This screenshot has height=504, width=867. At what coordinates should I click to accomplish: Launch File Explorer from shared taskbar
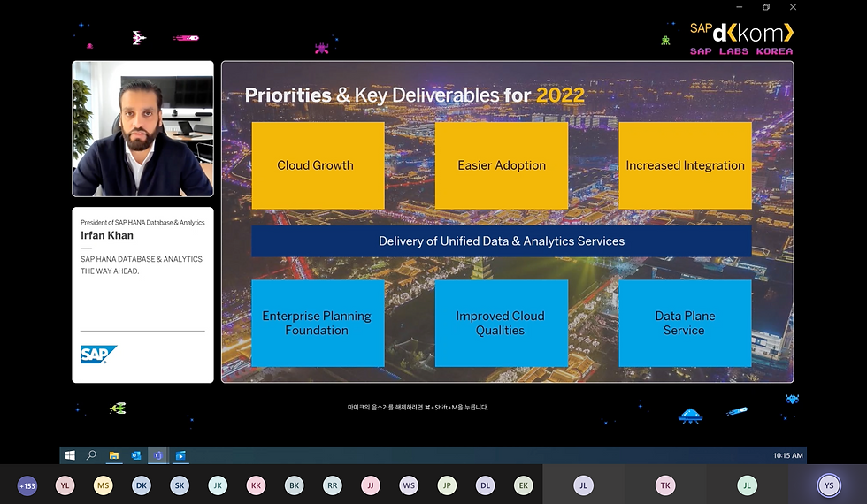[114, 455]
